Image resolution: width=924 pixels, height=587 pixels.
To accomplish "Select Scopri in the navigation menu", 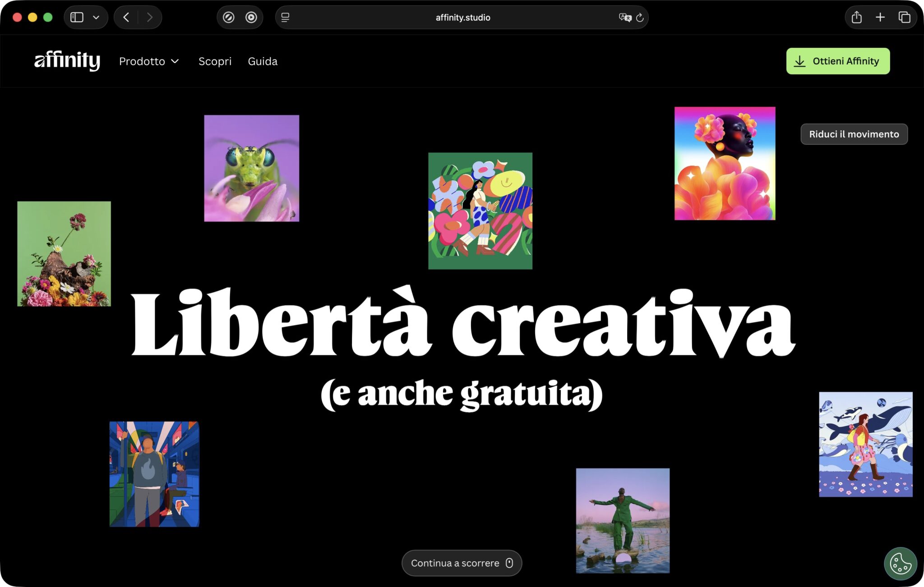I will (215, 61).
